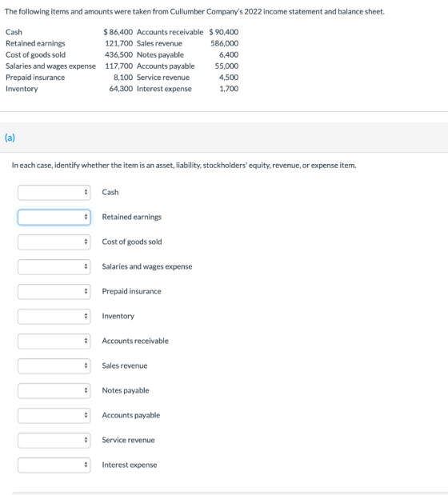Open the Notes payable dropdown
The width and height of the screenshot is (448, 495).
click(54, 391)
